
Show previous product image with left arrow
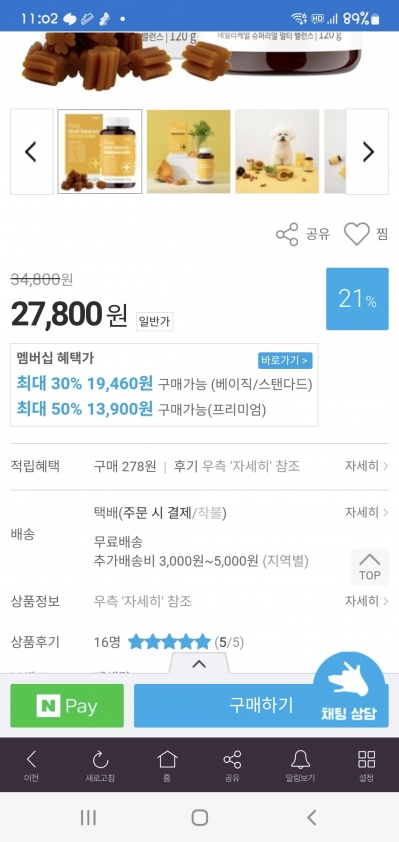(32, 151)
